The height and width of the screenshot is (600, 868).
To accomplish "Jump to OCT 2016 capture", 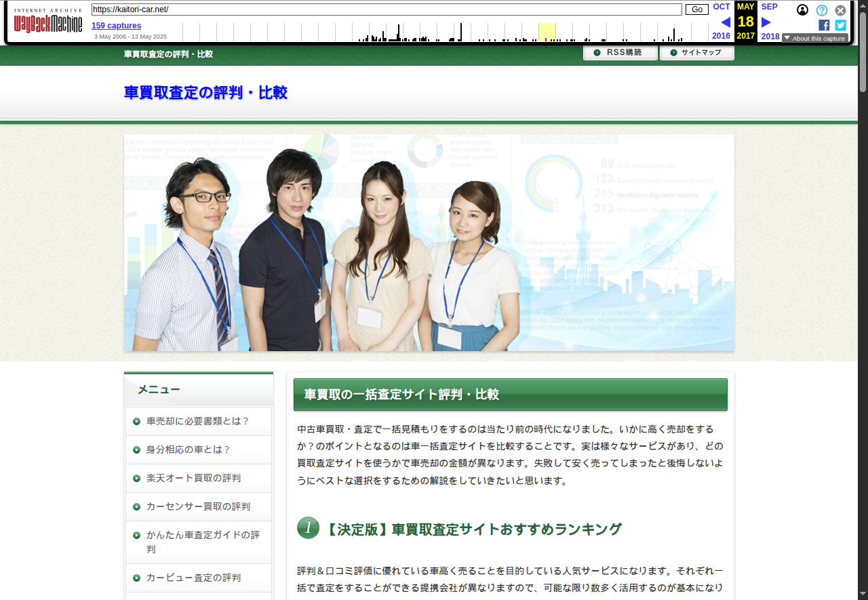I will pyautogui.click(x=722, y=7).
